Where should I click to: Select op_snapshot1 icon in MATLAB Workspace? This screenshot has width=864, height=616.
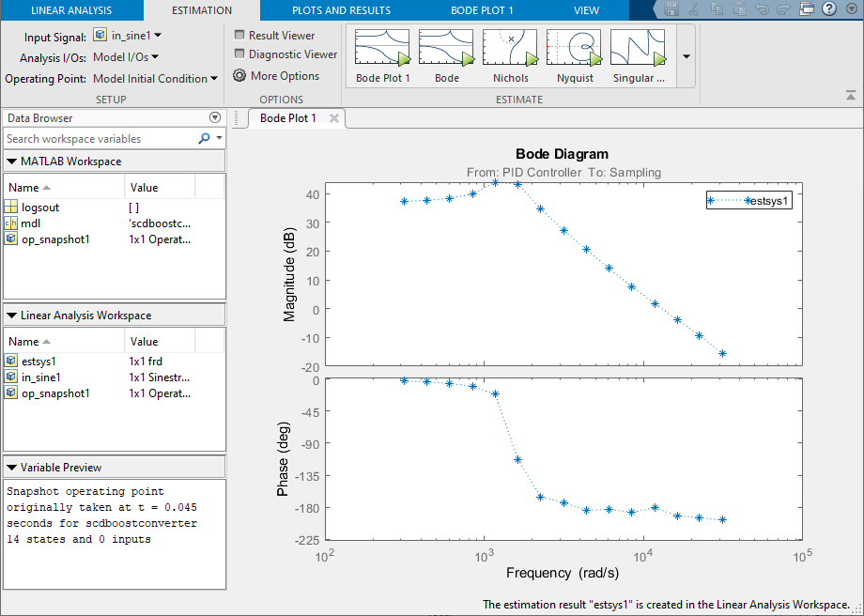coord(10,239)
